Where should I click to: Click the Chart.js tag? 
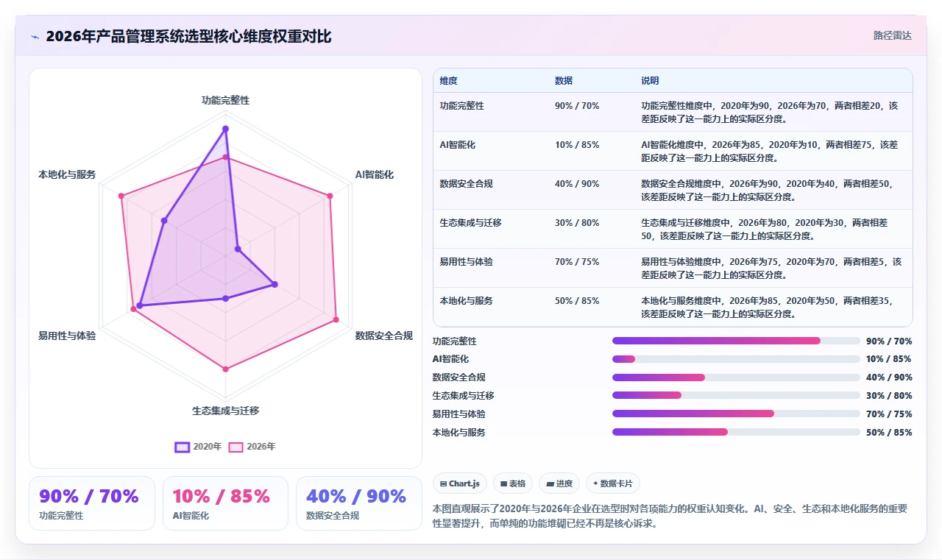(x=460, y=483)
